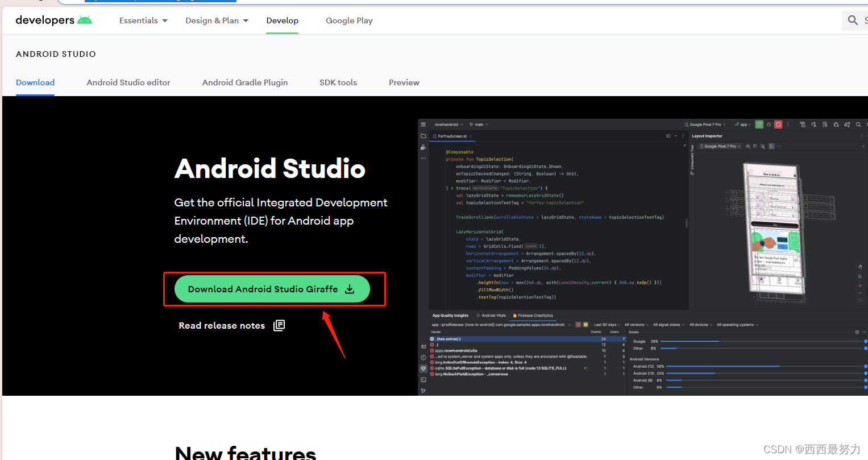
Task: Select the lang.IndexOutOfBoundsException issue row
Action: point(528,362)
